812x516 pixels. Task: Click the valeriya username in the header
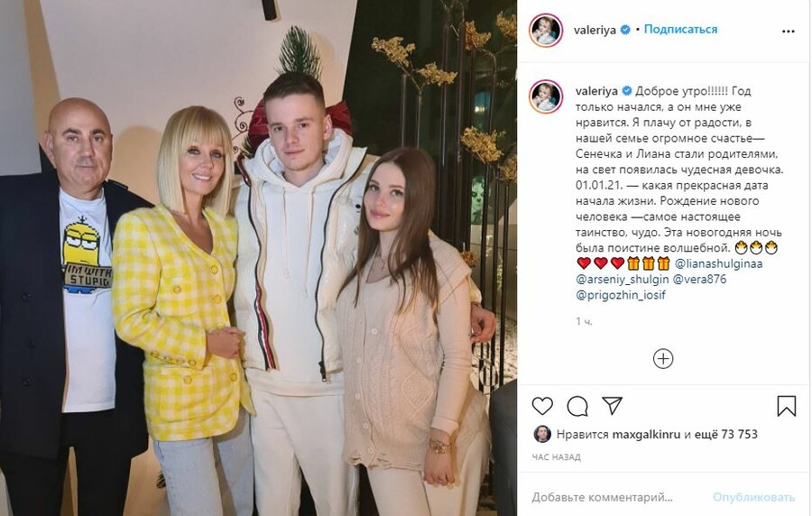tap(595, 30)
